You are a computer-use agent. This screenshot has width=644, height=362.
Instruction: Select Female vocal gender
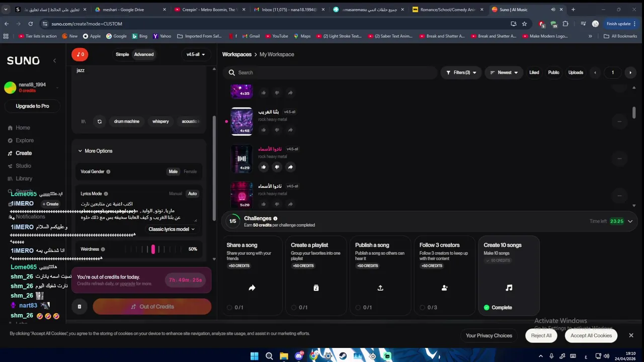pyautogui.click(x=190, y=171)
